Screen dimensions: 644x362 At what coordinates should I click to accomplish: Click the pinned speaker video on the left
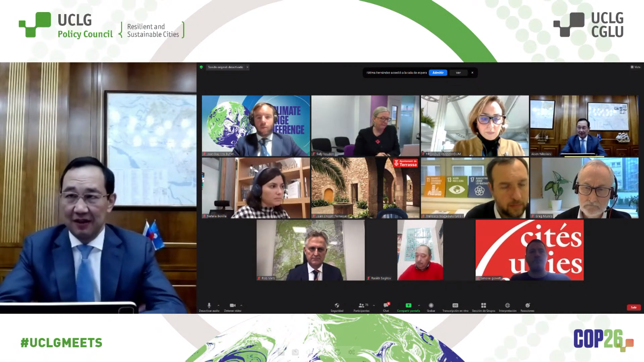click(x=98, y=188)
